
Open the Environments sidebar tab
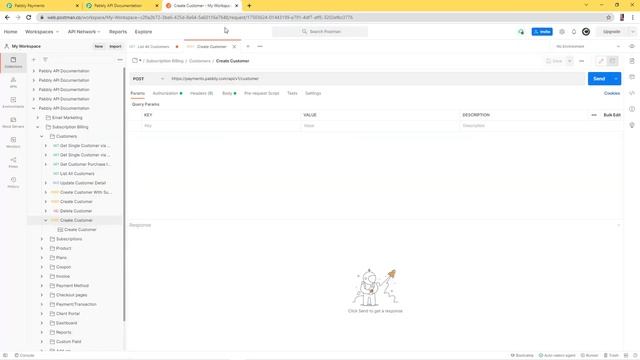pyautogui.click(x=13, y=102)
